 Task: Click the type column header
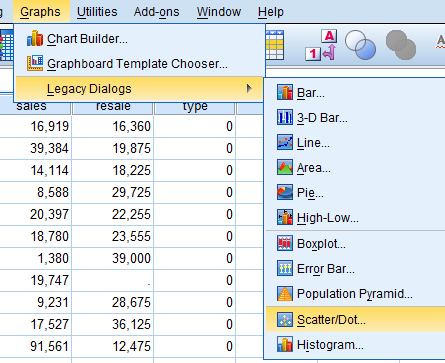(195, 108)
